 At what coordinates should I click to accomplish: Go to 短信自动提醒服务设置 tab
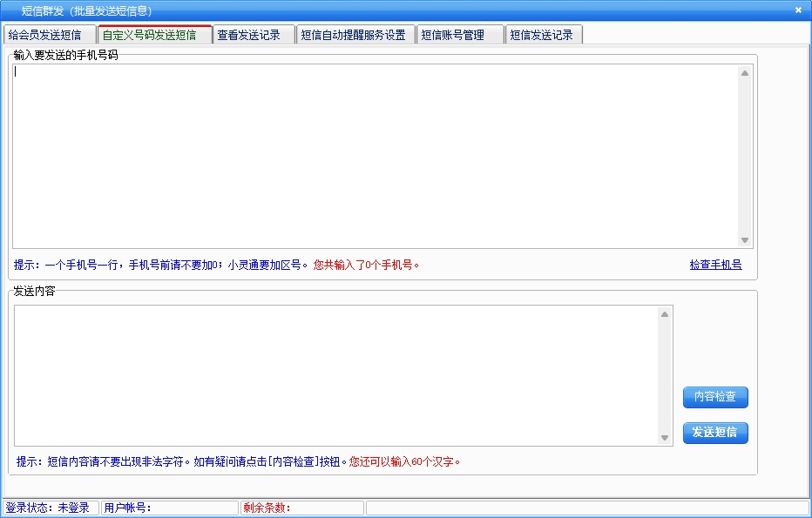pos(354,36)
